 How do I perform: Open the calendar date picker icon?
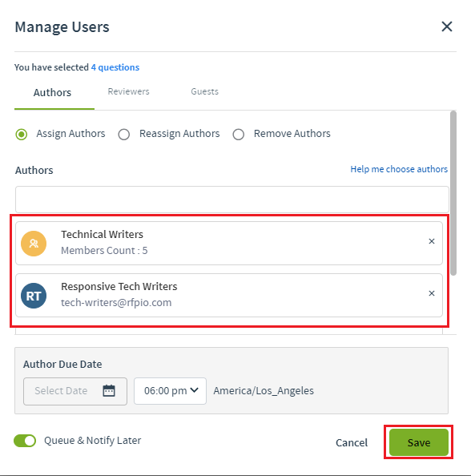click(x=109, y=391)
